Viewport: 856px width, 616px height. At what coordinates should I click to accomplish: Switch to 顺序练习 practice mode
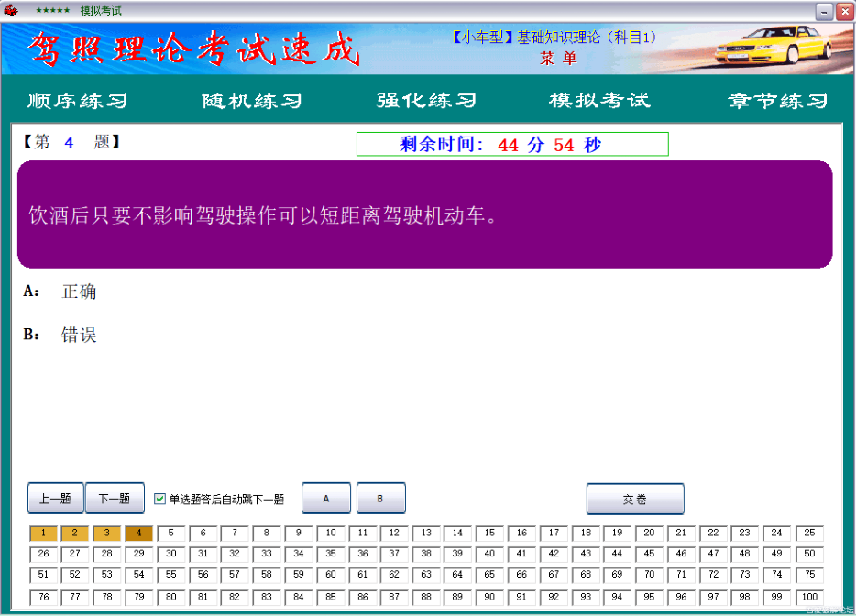click(x=76, y=101)
